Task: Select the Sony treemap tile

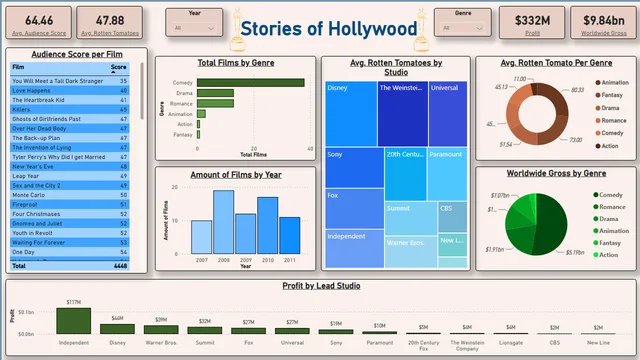Action: 355,168
